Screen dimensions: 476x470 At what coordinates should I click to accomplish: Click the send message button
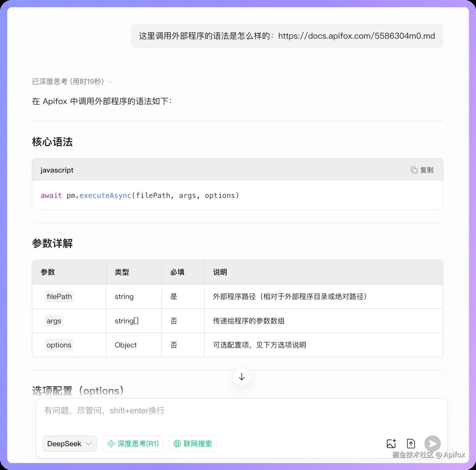pyautogui.click(x=433, y=444)
